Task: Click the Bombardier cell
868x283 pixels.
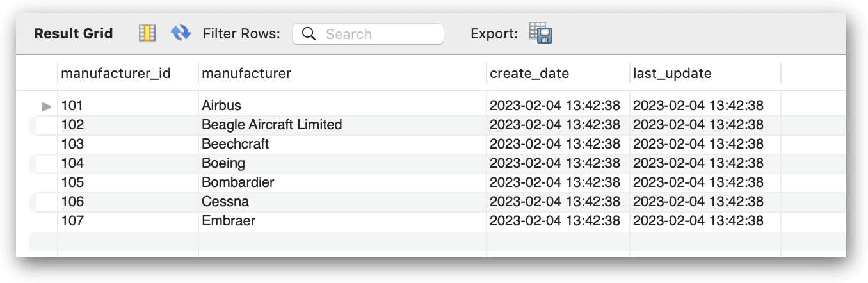Action: [x=238, y=182]
